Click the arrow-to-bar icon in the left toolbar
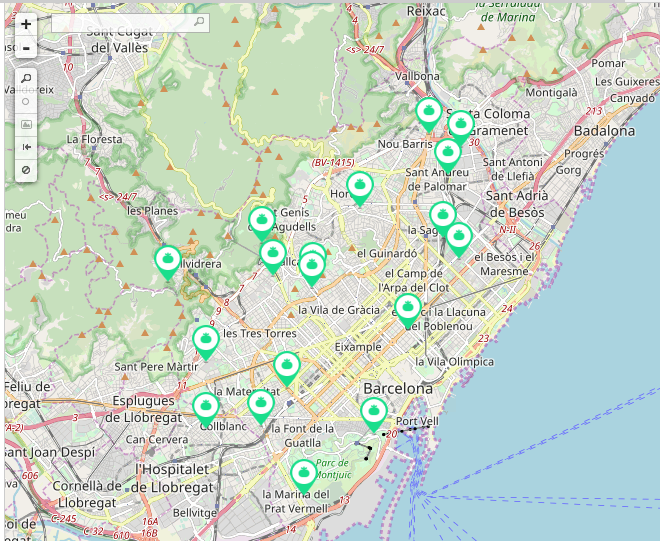This screenshot has width=660, height=541. click(x=26, y=147)
